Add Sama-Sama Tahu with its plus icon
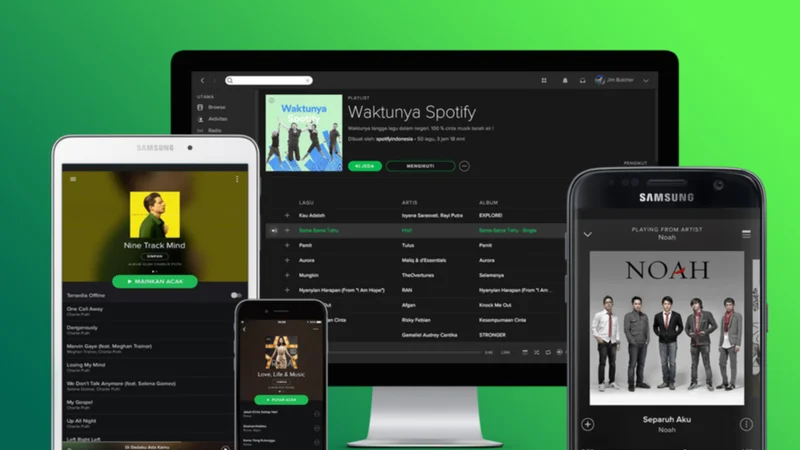The width and height of the screenshot is (800, 450). [287, 231]
